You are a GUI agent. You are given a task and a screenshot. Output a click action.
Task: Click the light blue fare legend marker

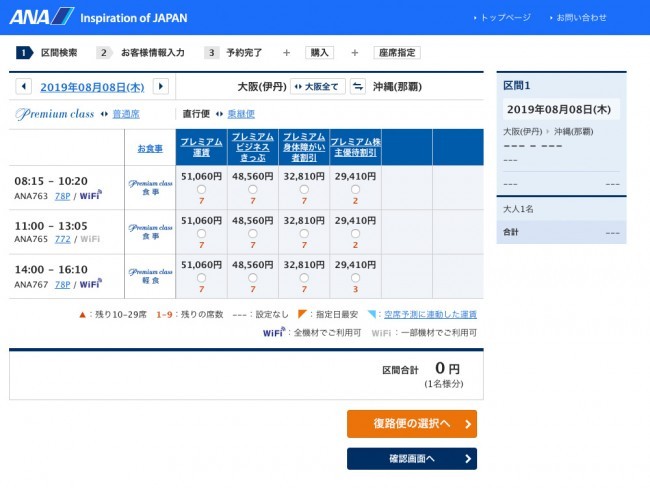tap(372, 314)
